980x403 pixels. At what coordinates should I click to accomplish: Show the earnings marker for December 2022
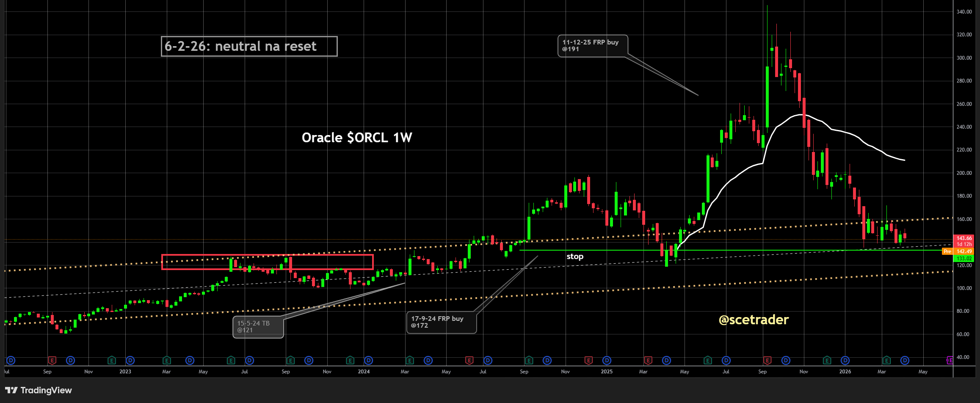pyautogui.click(x=112, y=360)
